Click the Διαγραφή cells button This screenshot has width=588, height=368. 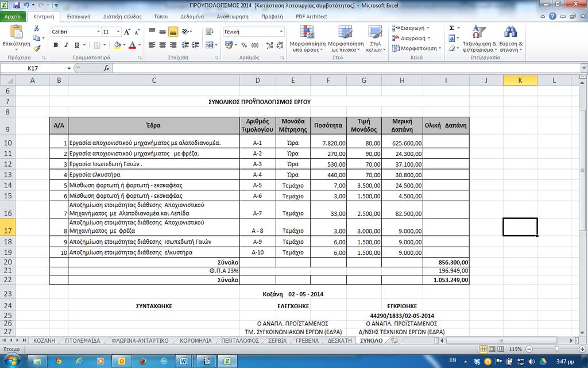(x=411, y=39)
